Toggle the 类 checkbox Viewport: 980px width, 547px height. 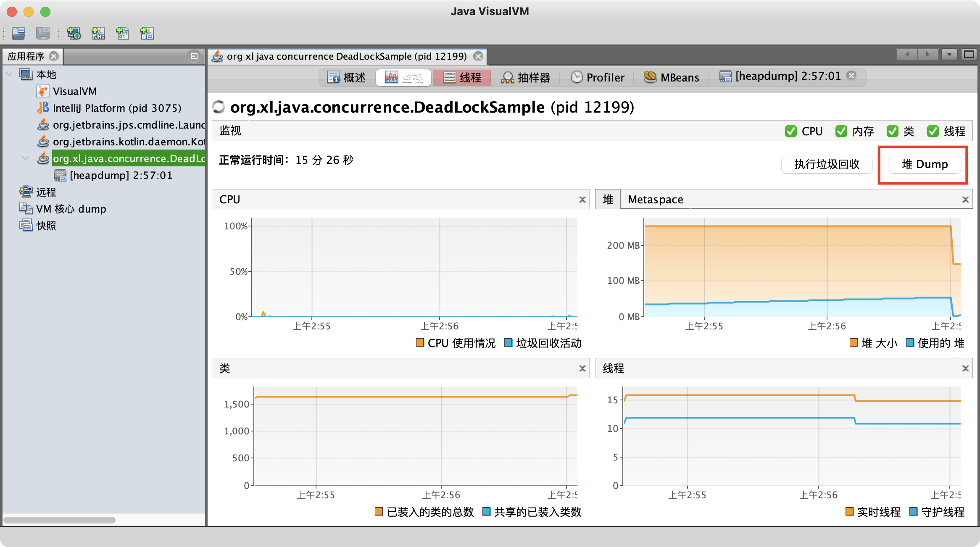tap(892, 131)
